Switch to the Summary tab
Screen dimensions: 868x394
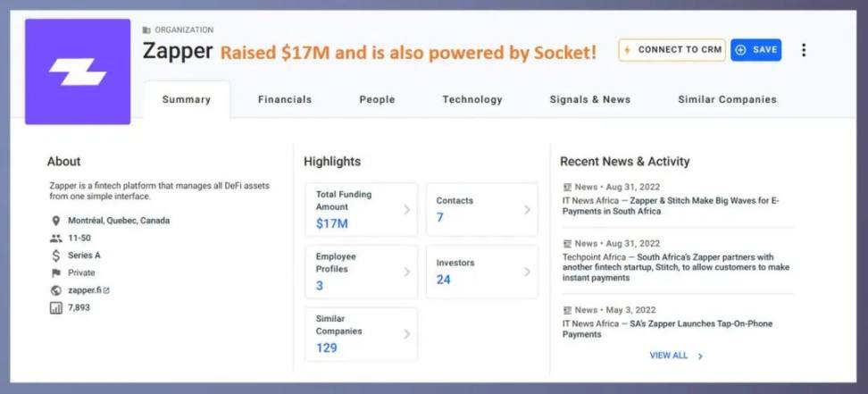(187, 100)
